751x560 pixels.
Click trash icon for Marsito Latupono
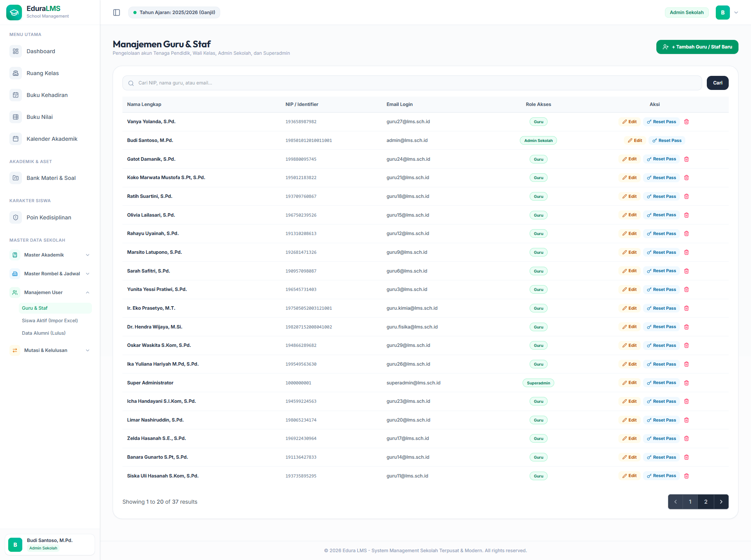point(686,252)
